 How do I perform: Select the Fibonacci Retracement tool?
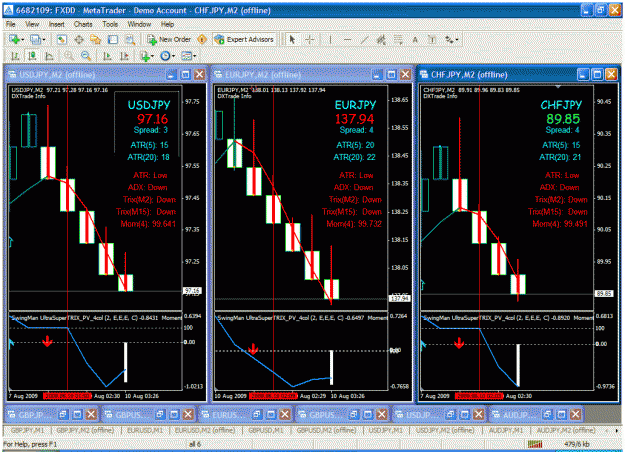pos(398,39)
